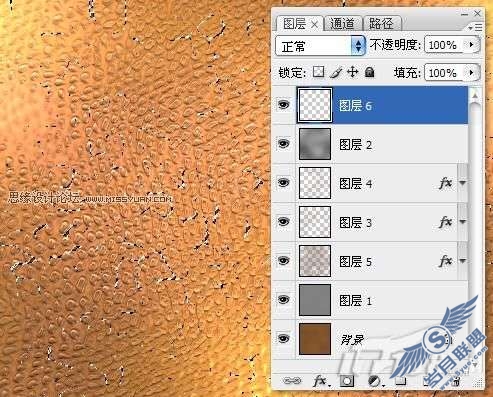
Task: Lock image pixels with brush icon
Action: tap(336, 72)
